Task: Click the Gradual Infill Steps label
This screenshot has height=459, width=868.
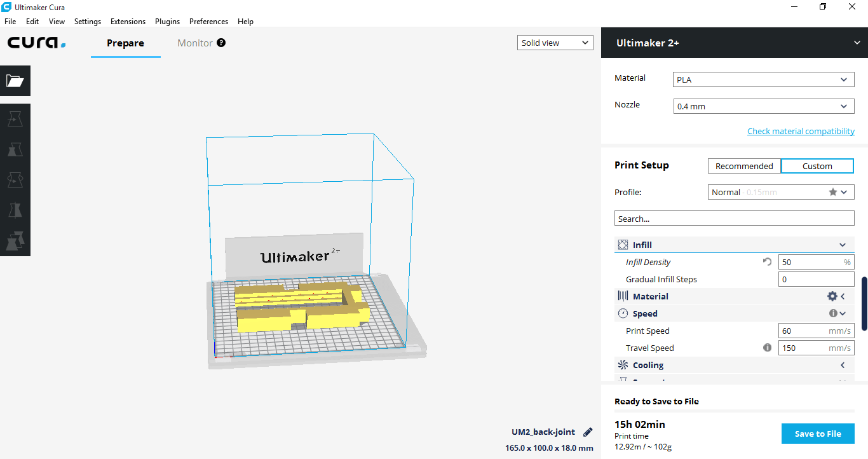Action: pyautogui.click(x=661, y=279)
